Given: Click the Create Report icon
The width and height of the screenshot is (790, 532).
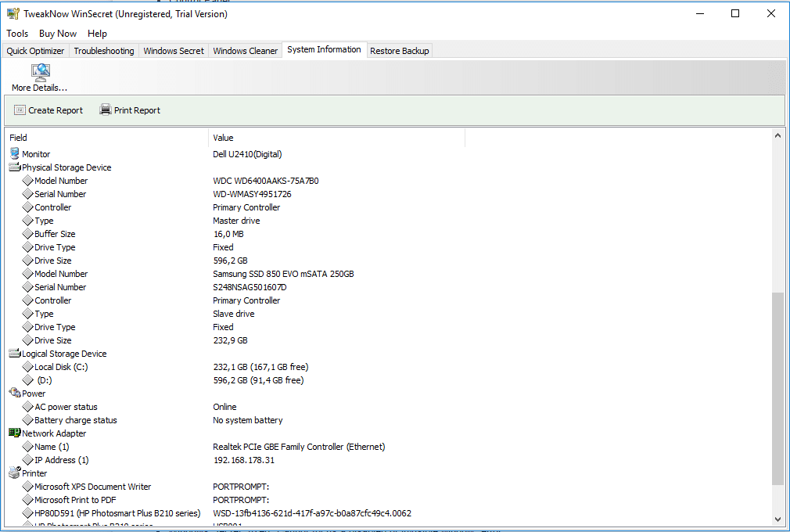Looking at the screenshot, I should (20, 110).
